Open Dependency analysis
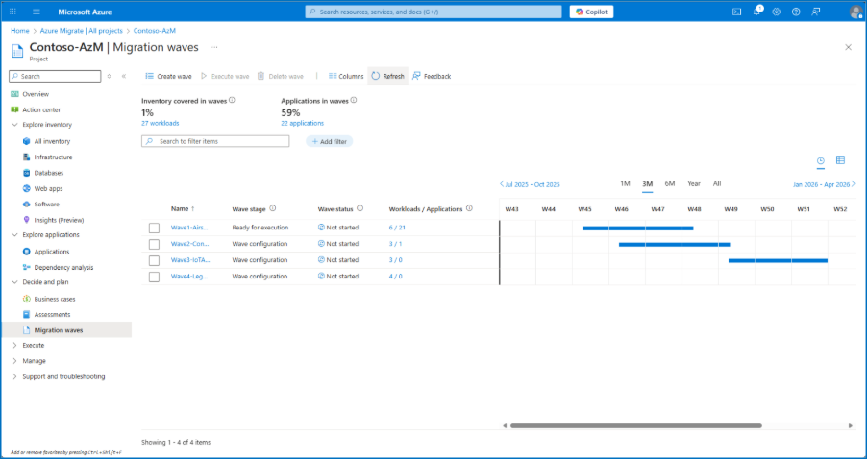 pyautogui.click(x=63, y=268)
